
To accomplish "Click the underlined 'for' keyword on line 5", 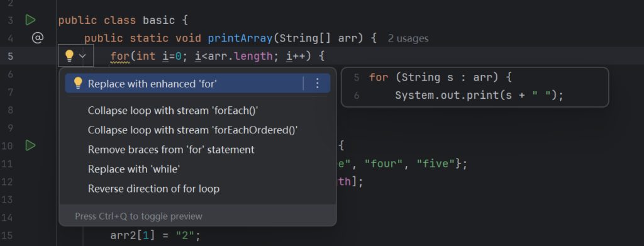I will (120, 56).
